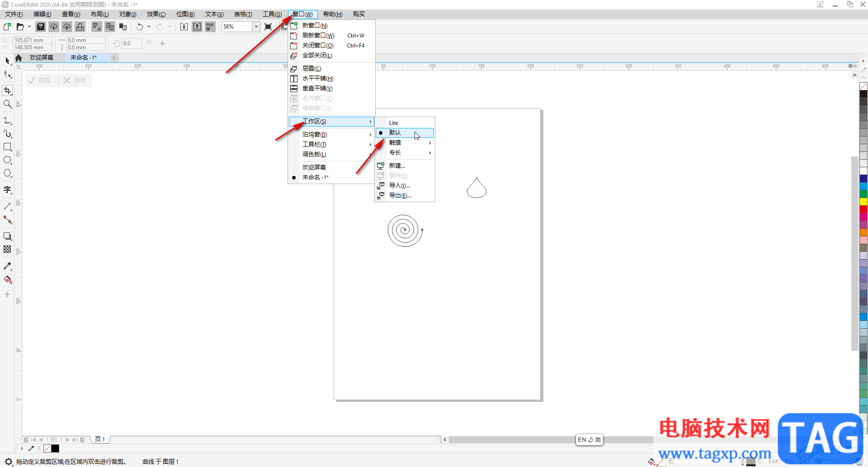Select the Interactive Fill tool

coord(7,279)
